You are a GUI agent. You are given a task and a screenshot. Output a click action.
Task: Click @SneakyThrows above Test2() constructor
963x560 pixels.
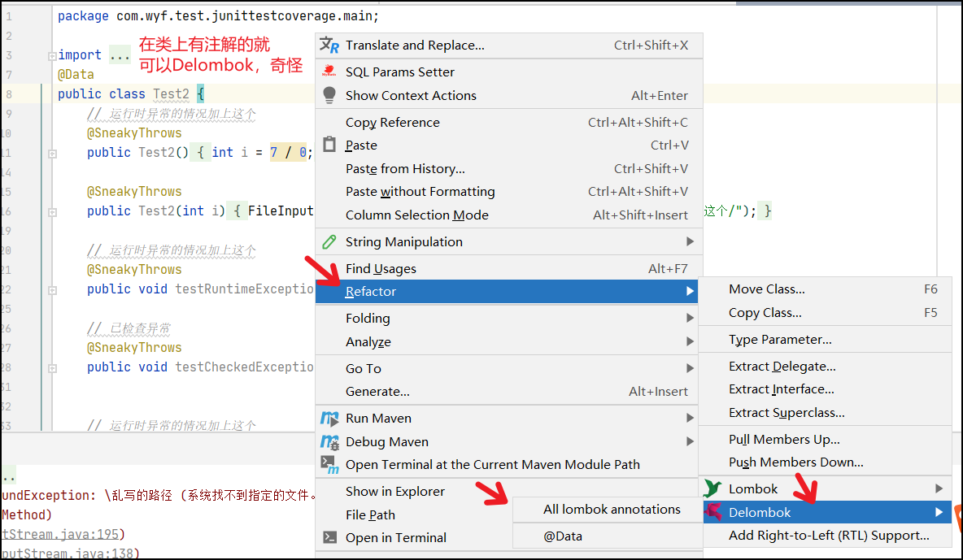coord(134,133)
